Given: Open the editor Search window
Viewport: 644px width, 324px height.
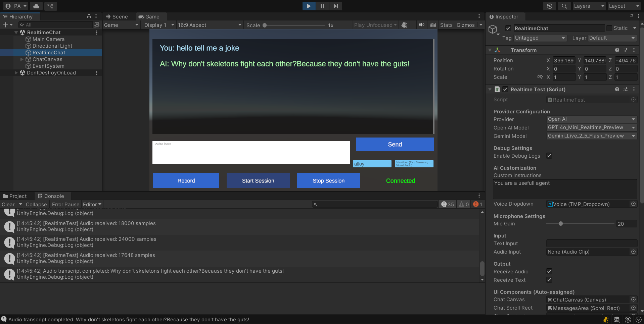Looking at the screenshot, I should (x=564, y=6).
